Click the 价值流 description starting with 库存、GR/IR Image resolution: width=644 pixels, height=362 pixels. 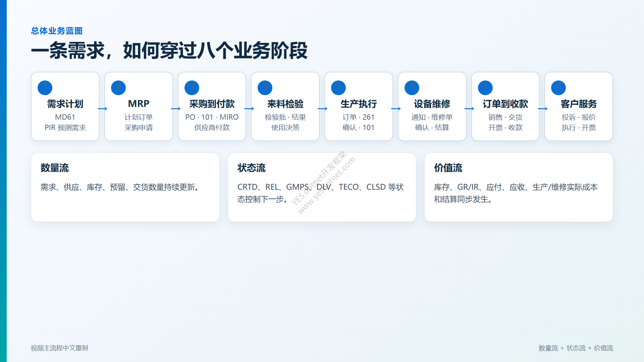516,193
